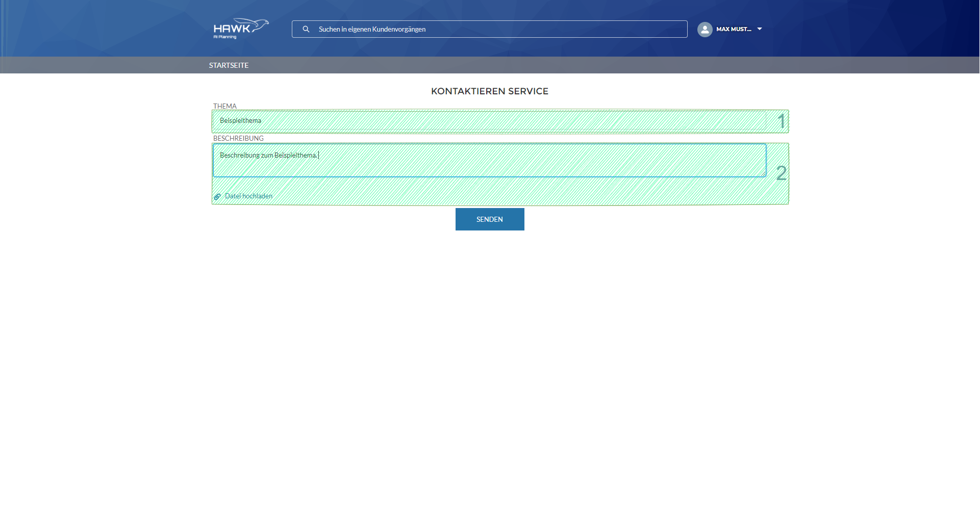Click the bird emblem of the logo

260,24
